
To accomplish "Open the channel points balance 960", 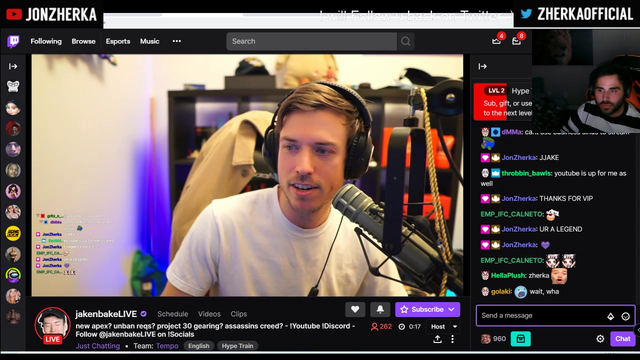I will (493, 339).
